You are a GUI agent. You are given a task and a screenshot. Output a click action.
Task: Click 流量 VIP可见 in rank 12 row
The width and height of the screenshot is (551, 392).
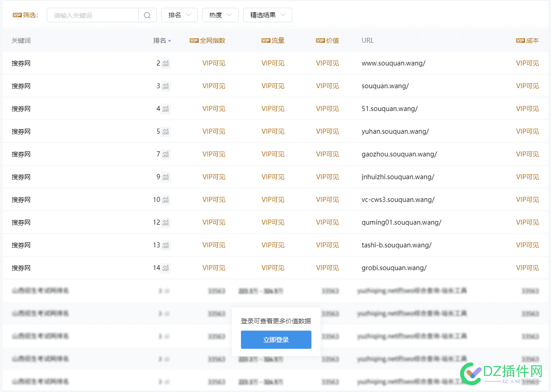[273, 222]
